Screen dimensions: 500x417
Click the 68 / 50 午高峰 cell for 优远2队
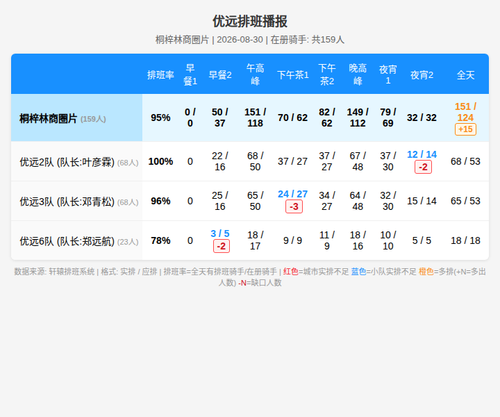(x=255, y=161)
